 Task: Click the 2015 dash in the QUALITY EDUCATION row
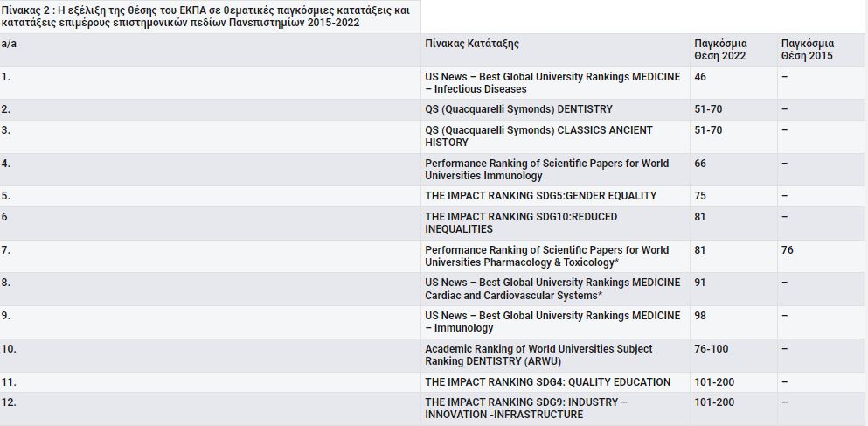(784, 381)
